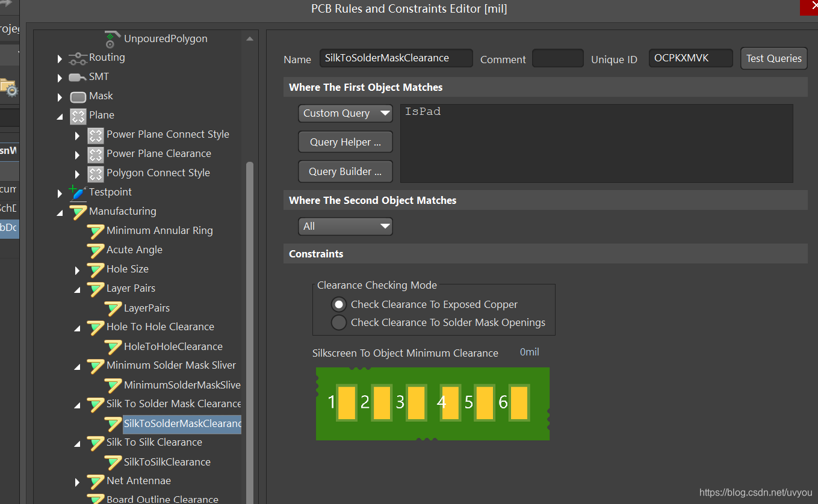
Task: Click the Test Queries button
Action: click(x=773, y=58)
